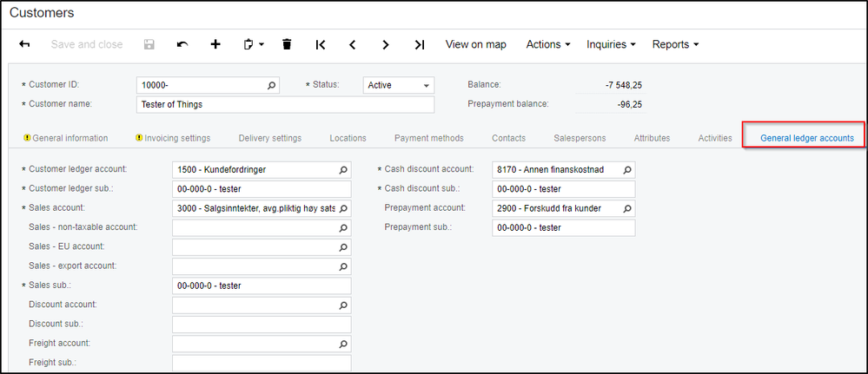Screen dimensions: 868x374
Task: Click the back arrow icon
Action: (x=24, y=44)
